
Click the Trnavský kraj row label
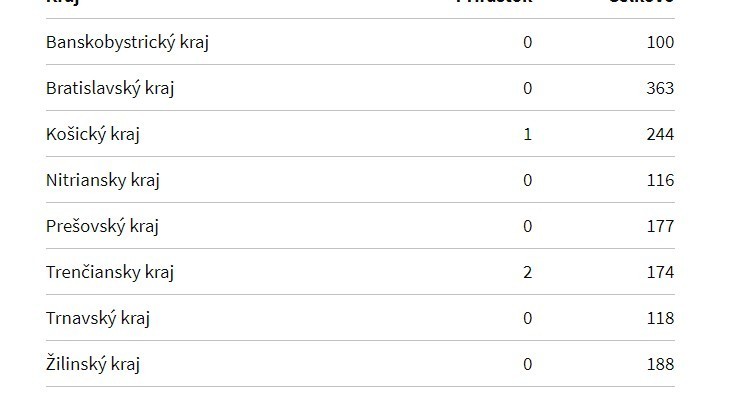click(98, 318)
